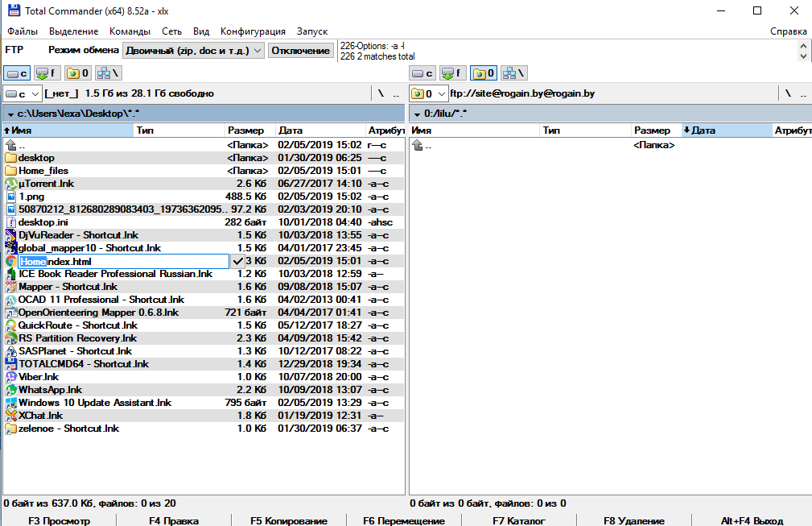Click the SASPlanet shortcut icon
Image resolution: width=812 pixels, height=526 pixels.
11,351
